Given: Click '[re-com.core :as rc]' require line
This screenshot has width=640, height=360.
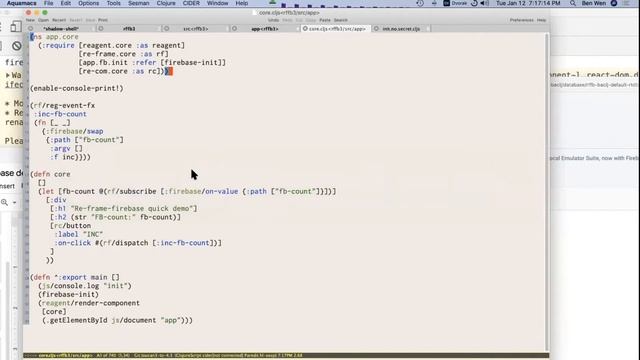Looking at the screenshot, I should (x=122, y=71).
